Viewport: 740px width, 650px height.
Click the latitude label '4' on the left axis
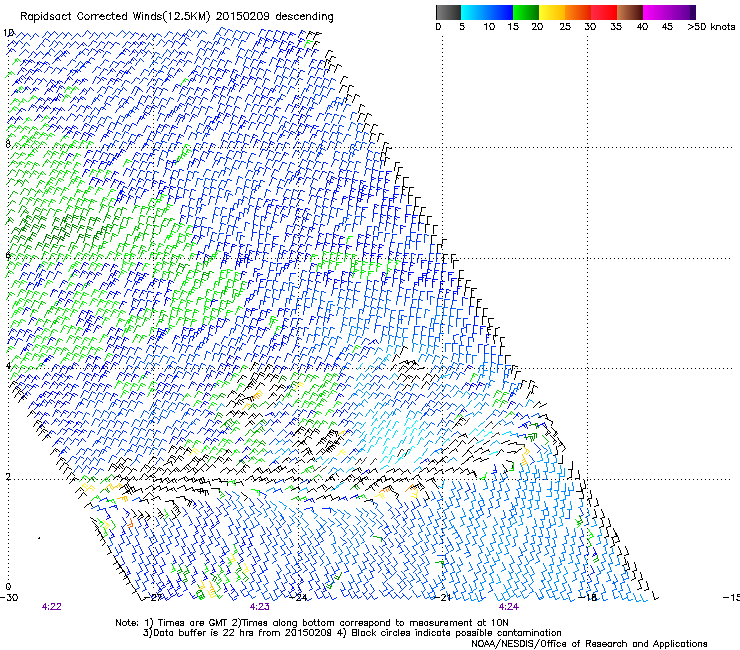tap(8, 366)
